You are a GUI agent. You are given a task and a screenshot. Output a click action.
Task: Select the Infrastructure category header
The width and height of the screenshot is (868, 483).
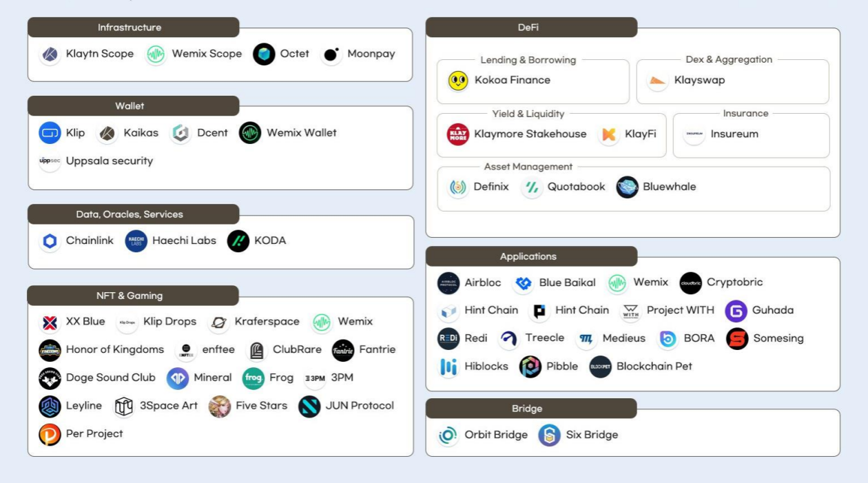133,28
